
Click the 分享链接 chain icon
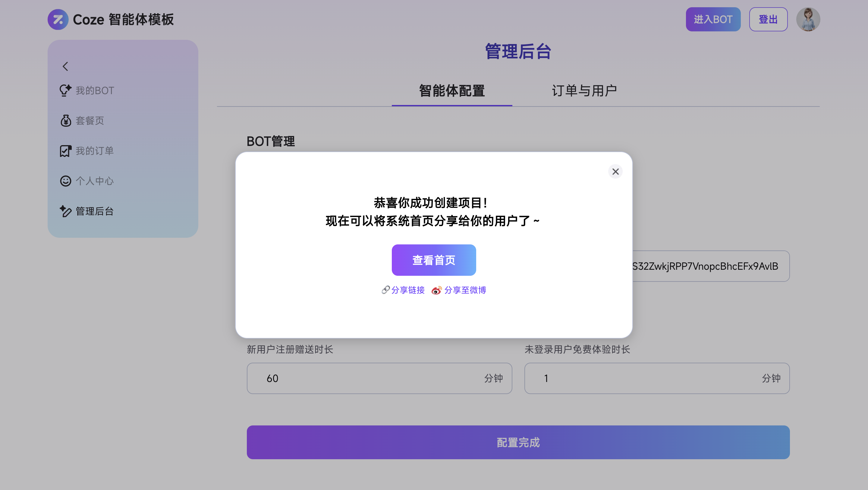pos(385,290)
